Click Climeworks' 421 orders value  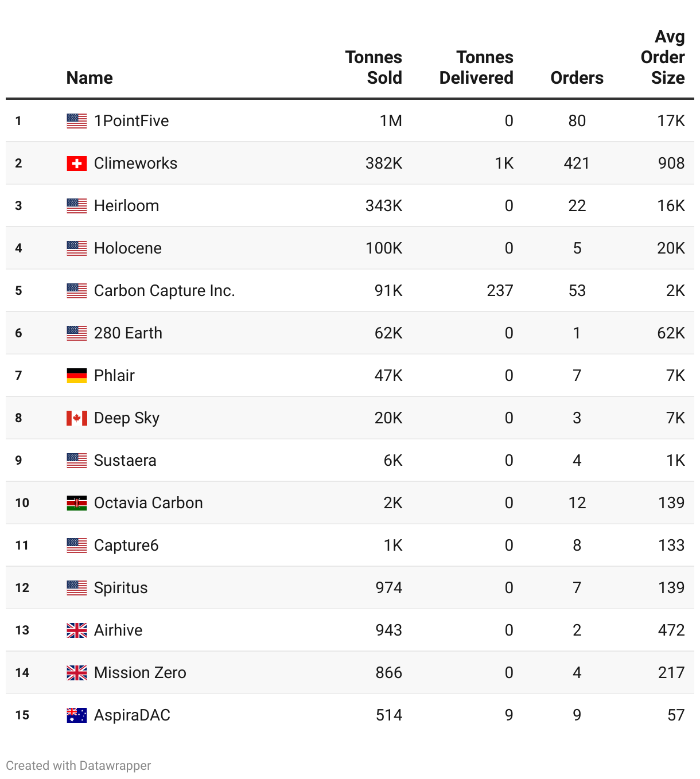pyautogui.click(x=577, y=163)
